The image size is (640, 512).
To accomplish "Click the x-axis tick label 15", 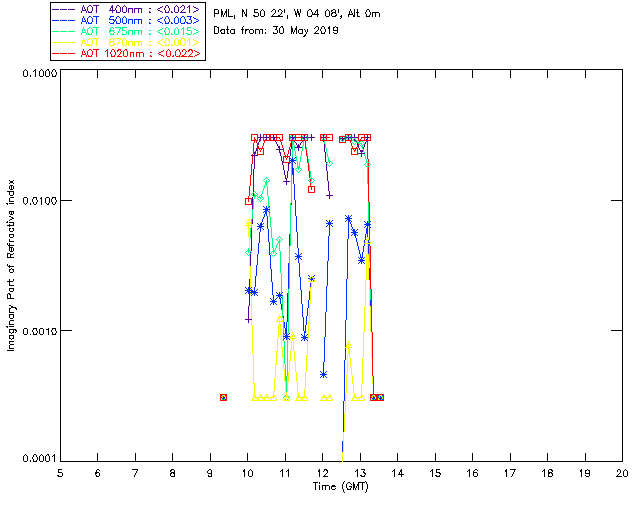I will (435, 472).
